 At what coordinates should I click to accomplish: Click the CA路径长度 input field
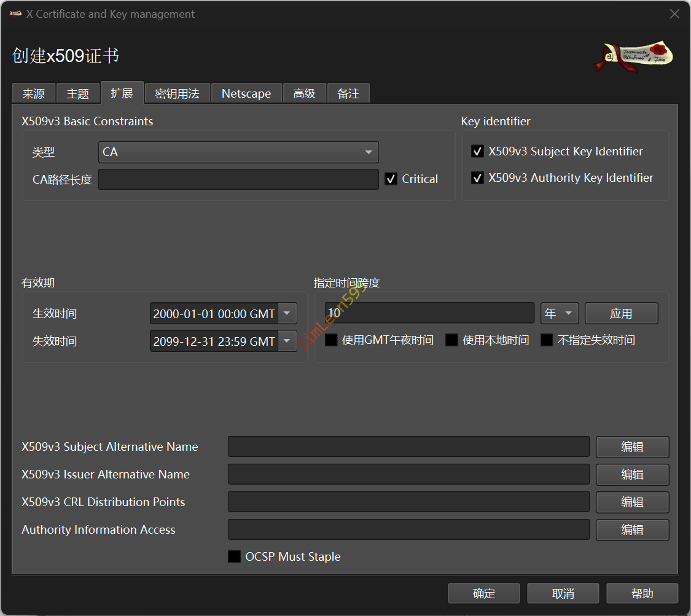point(238,179)
